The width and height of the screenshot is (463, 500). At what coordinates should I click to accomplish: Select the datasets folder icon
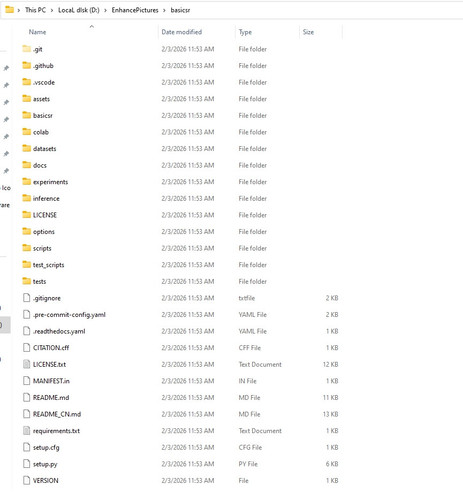pos(27,148)
